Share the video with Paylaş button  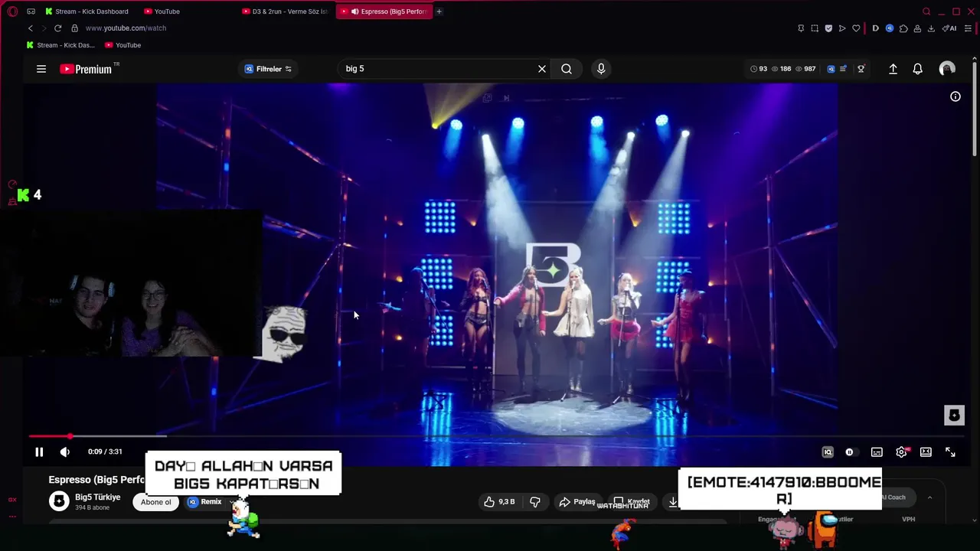click(x=577, y=502)
